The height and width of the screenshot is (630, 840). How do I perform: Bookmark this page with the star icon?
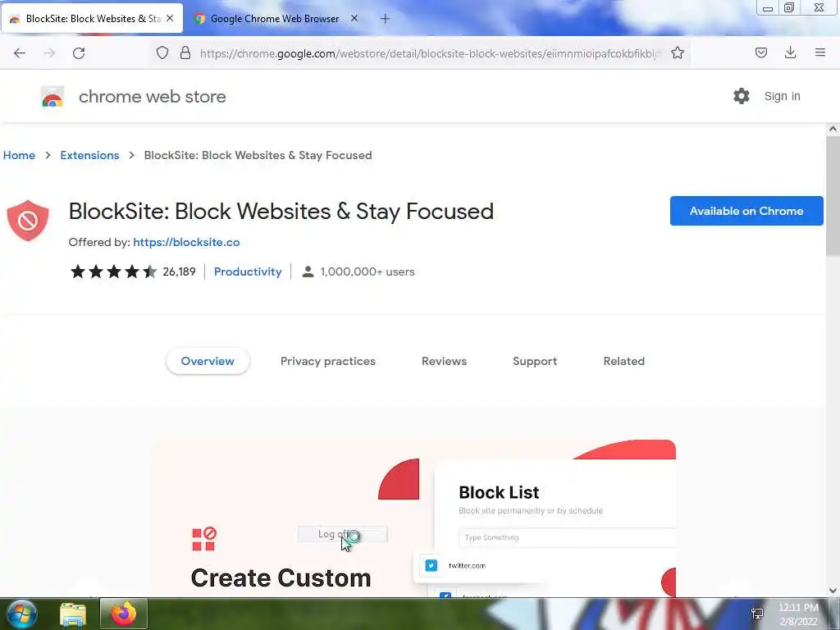tap(678, 52)
